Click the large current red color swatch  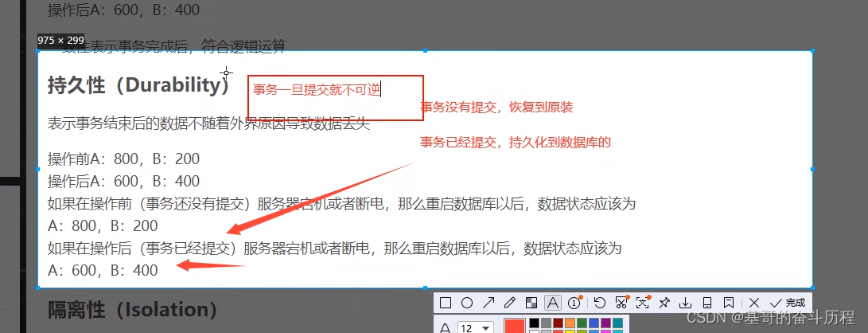(x=515, y=326)
